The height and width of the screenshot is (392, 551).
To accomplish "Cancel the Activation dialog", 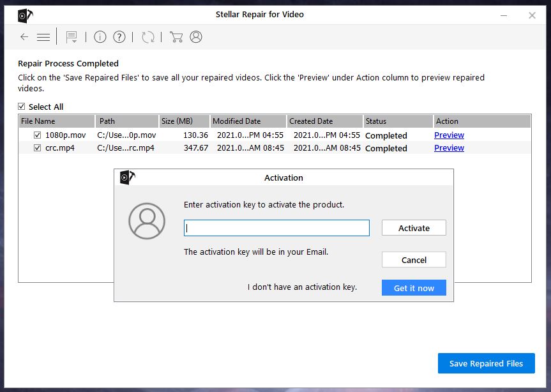I will click(414, 260).
